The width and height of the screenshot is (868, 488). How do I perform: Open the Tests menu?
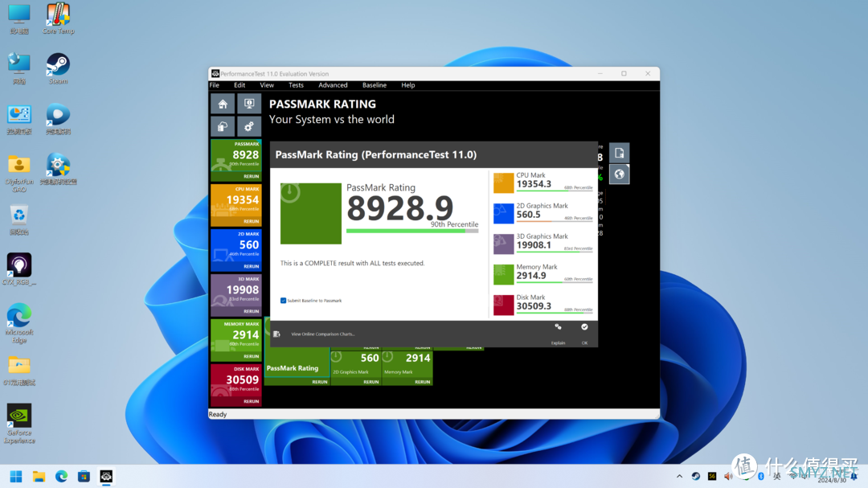[x=296, y=85]
